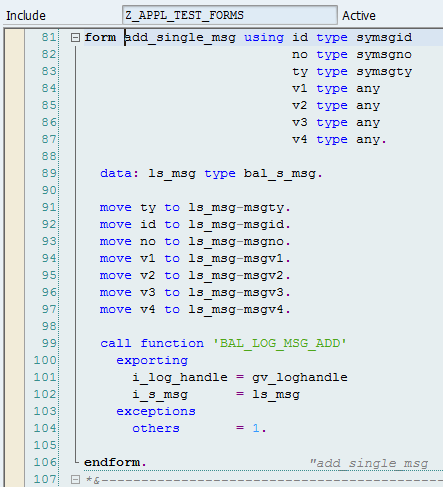
Task: Click the 'Include' label
Action: pos(26,16)
